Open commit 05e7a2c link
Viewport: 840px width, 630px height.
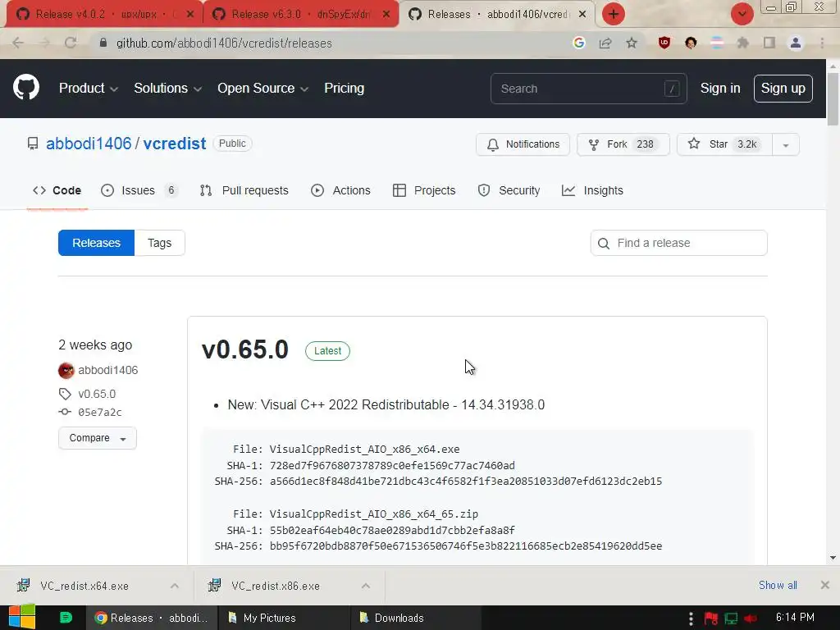[x=100, y=412]
